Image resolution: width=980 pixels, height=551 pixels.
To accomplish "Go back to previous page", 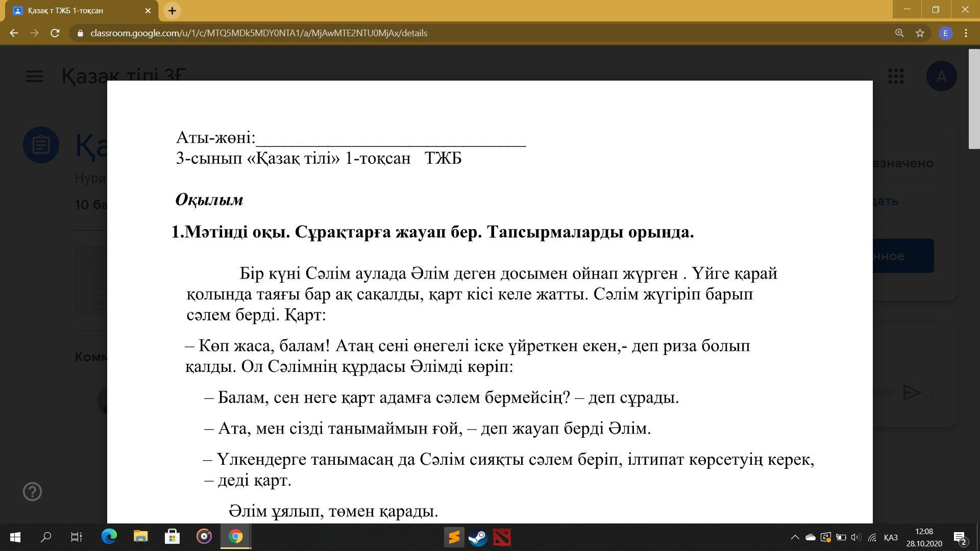I will click(x=14, y=33).
